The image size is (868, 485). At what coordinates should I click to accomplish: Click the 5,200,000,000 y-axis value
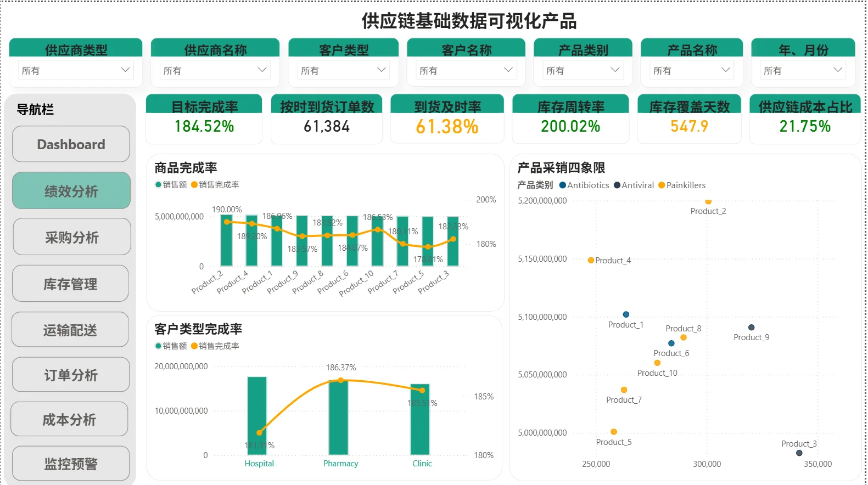(542, 201)
